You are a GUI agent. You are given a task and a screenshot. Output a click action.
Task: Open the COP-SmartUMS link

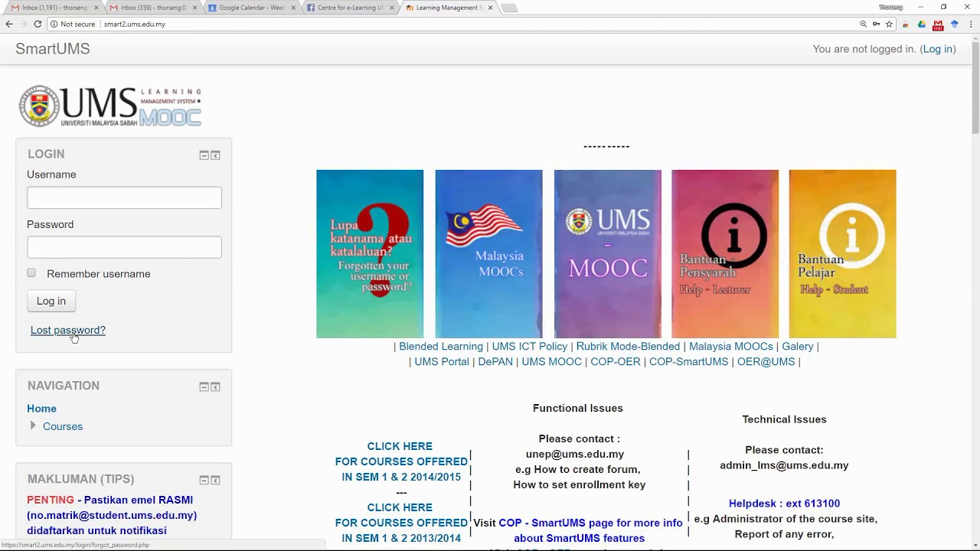(689, 362)
